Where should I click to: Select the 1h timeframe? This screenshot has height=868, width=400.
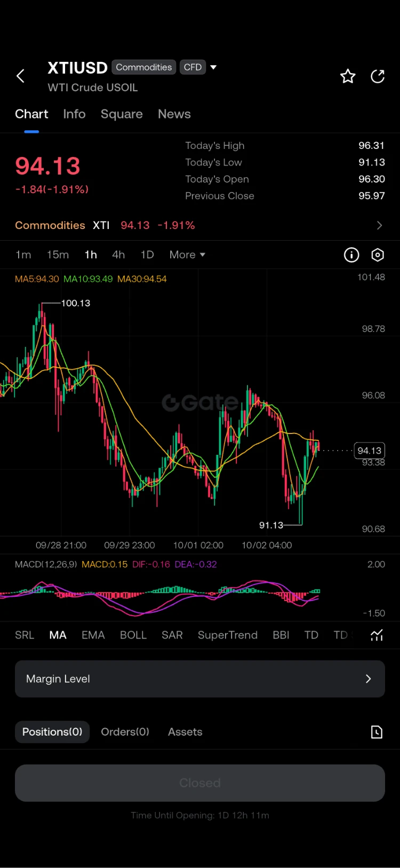(x=91, y=255)
